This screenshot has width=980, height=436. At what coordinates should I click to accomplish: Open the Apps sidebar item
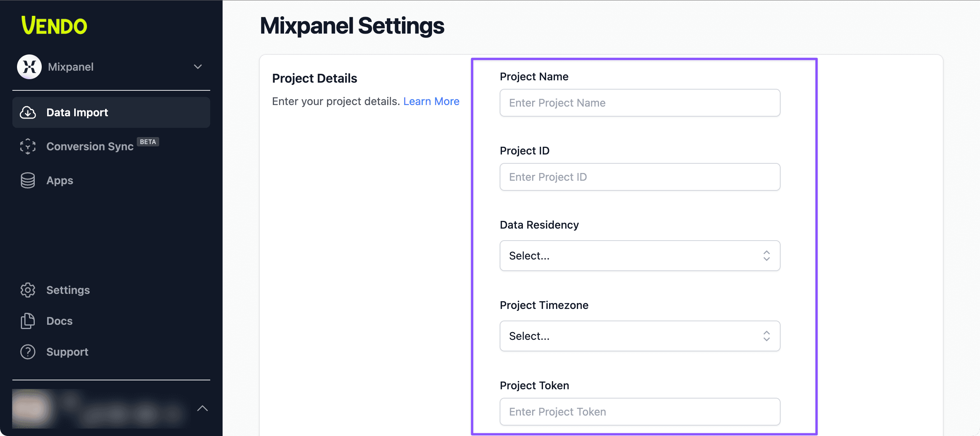(x=60, y=180)
